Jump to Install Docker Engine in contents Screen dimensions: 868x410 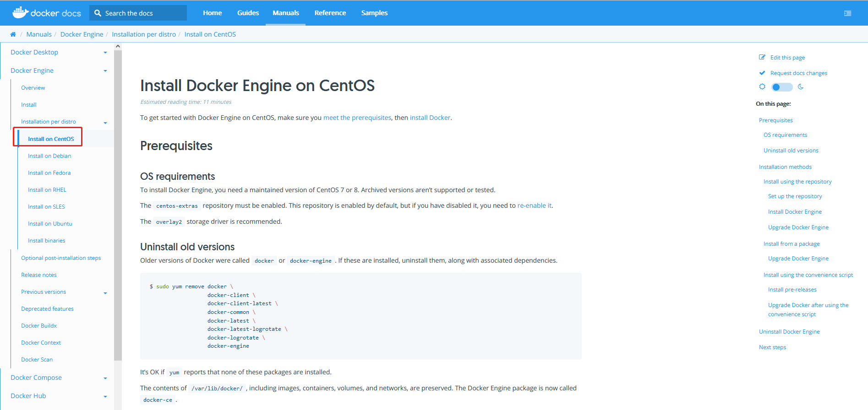795,212
